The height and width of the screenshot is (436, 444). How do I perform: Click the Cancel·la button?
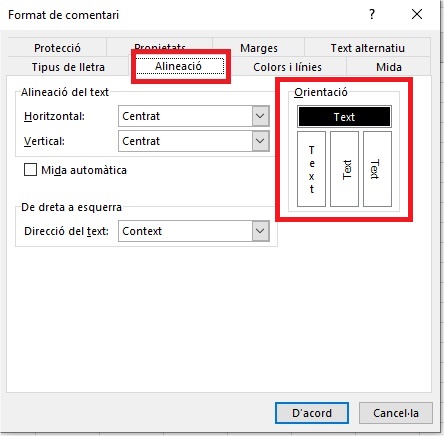[x=396, y=413]
